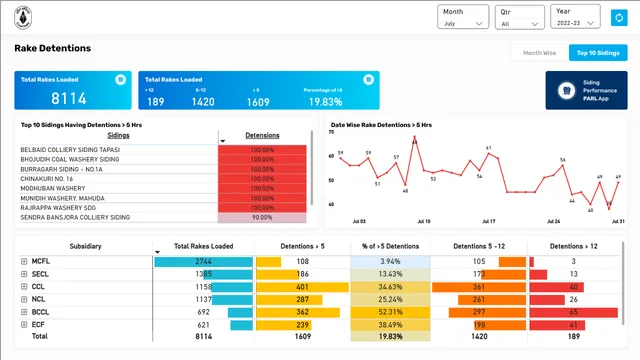Click sort arrow under Detensions header

(x=223, y=141)
